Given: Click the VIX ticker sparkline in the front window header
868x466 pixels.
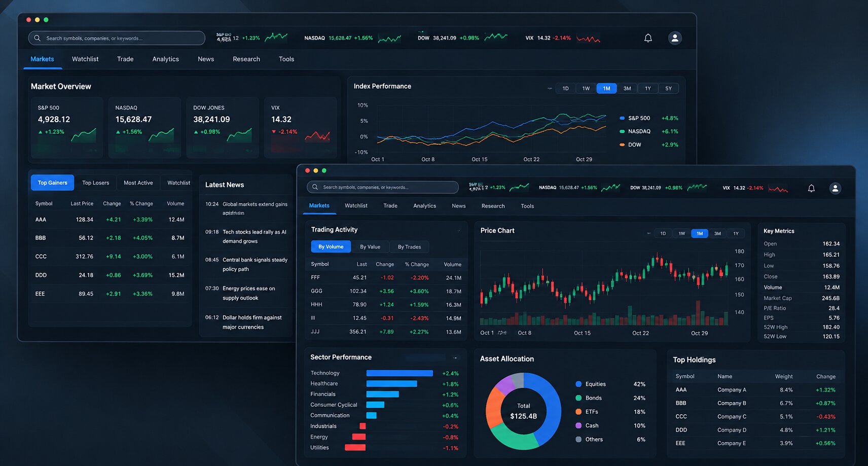Looking at the screenshot, I should pos(778,189).
